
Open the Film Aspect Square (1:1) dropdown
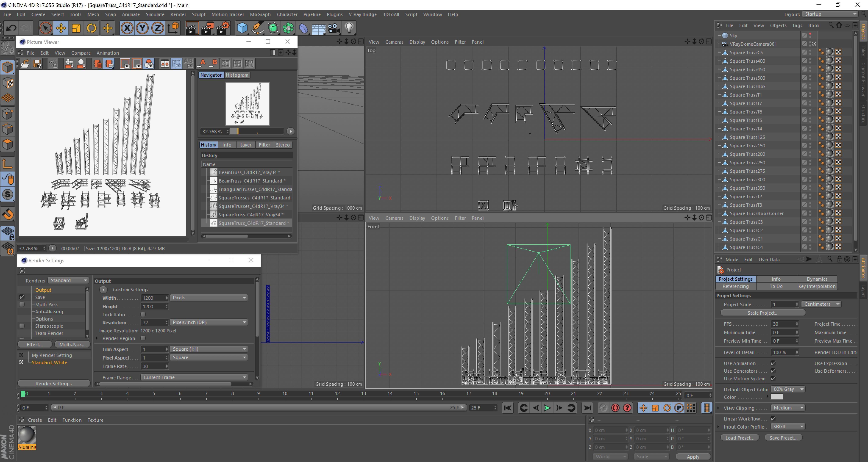coord(209,349)
